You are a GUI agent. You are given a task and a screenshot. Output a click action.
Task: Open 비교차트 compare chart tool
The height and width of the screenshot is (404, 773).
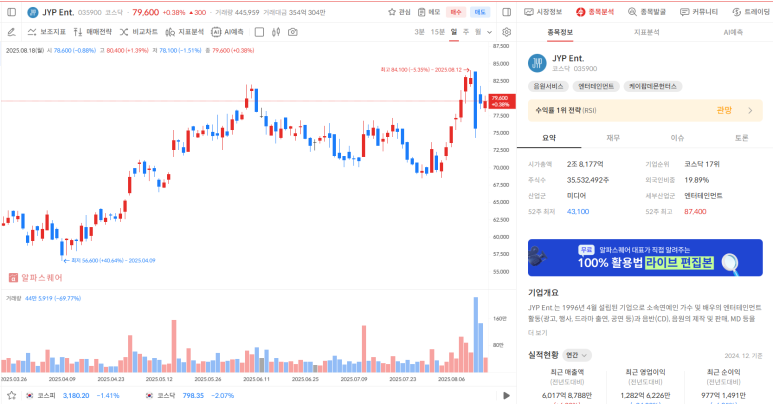(139, 32)
